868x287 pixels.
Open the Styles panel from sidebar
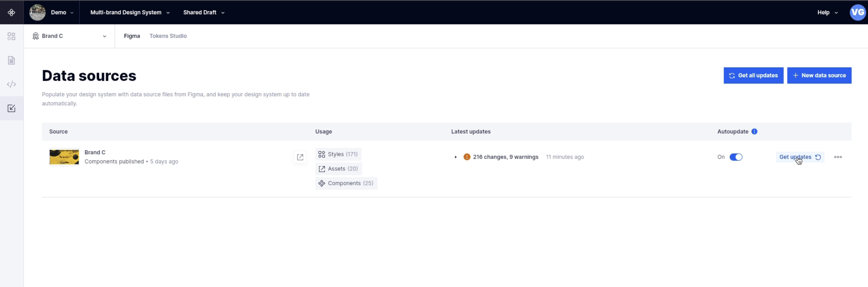pyautogui.click(x=11, y=36)
